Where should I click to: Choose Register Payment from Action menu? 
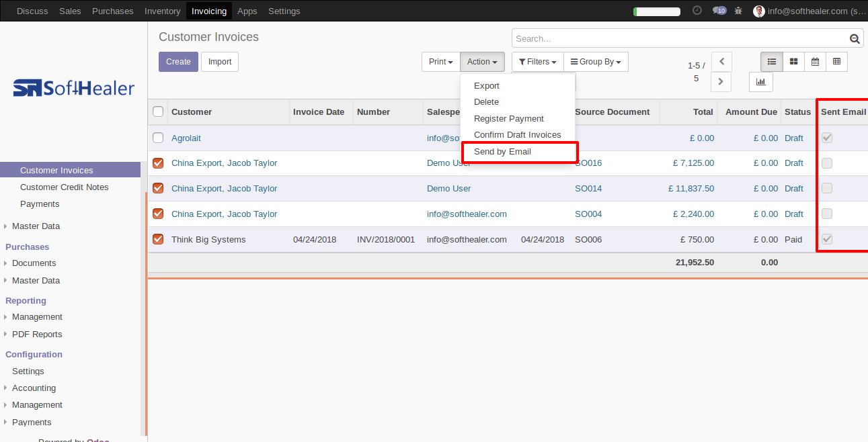(x=518, y=119)
